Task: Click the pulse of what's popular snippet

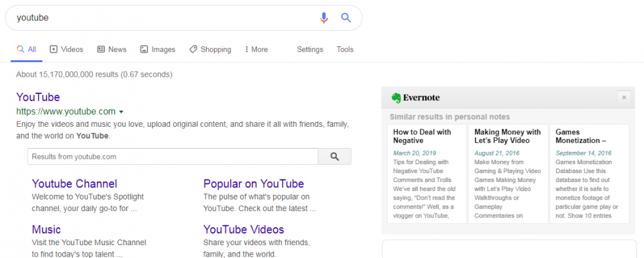Action: 260,202
